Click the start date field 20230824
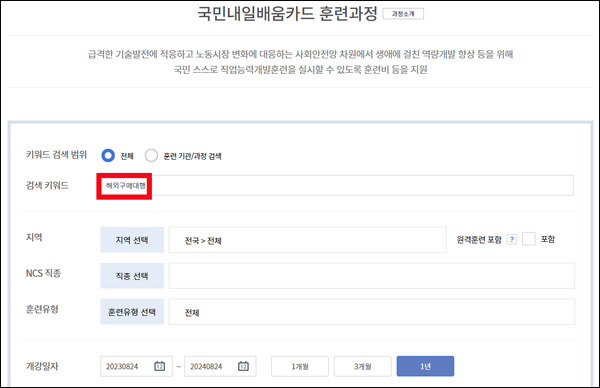Viewport: 600px width, 388px height. [x=136, y=366]
